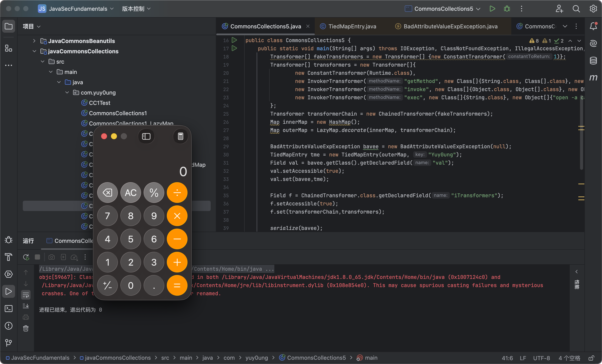
Task: Toggle scroll to end of console
Action: coord(26,306)
